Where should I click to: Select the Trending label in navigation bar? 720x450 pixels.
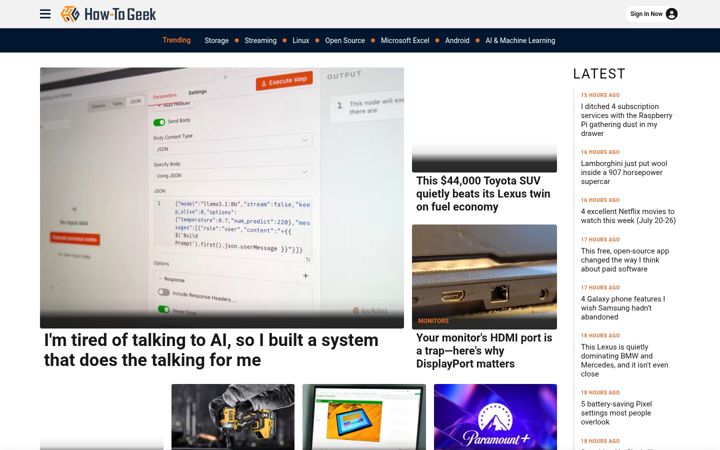click(x=176, y=40)
